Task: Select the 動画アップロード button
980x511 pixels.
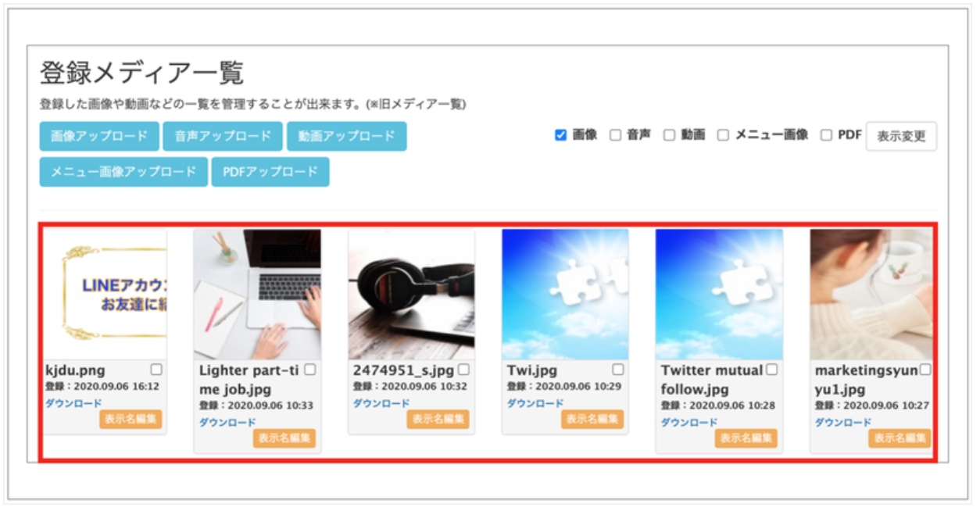Action: (346, 136)
